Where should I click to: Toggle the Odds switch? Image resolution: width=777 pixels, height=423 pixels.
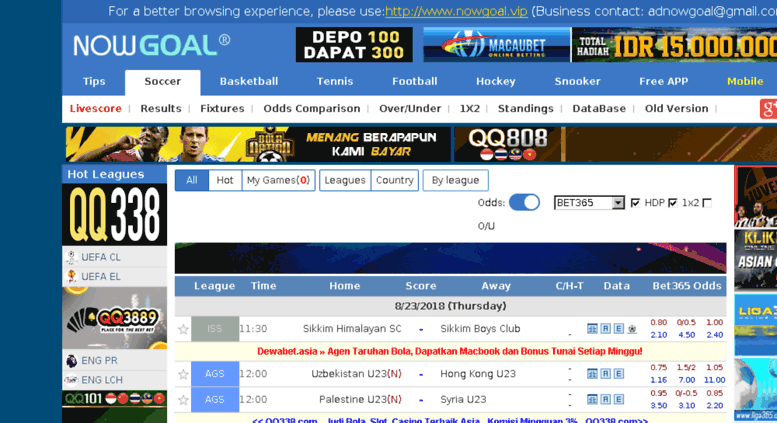(524, 203)
